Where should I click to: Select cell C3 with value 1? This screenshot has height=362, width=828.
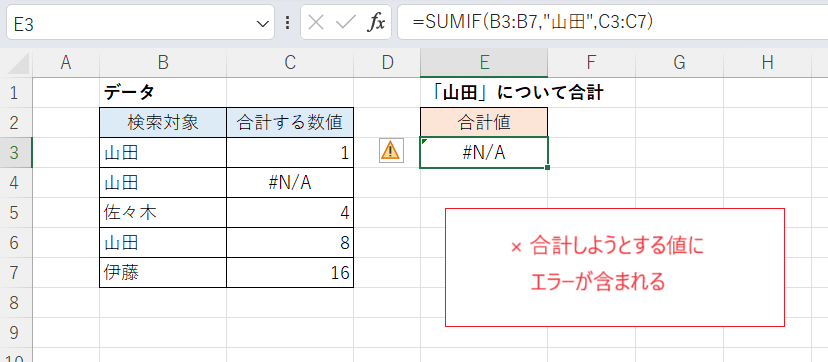(x=290, y=153)
